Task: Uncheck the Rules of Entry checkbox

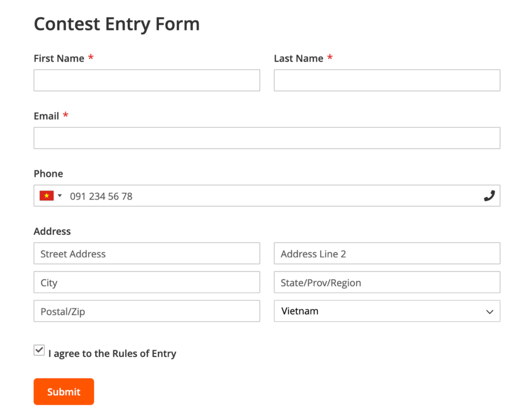Action: tap(39, 350)
